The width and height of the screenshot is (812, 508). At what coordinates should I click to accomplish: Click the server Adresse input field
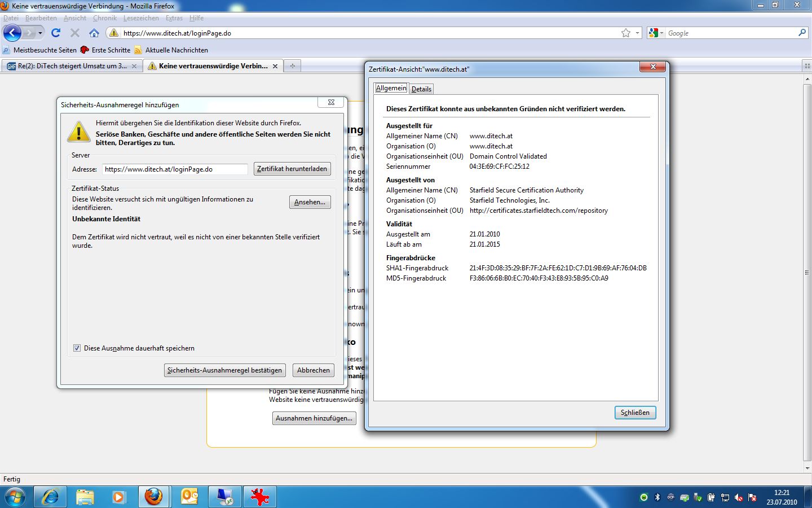click(175, 169)
